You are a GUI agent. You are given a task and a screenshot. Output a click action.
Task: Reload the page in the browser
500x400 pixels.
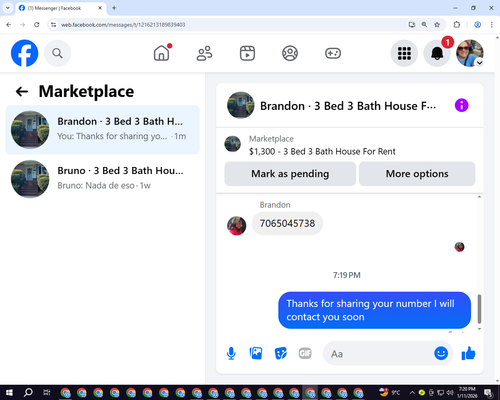click(37, 25)
